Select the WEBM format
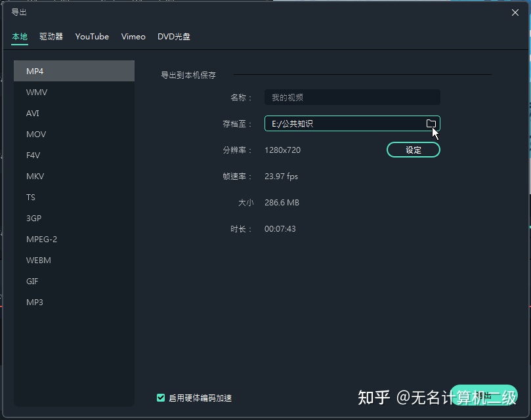531x420 pixels. point(38,260)
